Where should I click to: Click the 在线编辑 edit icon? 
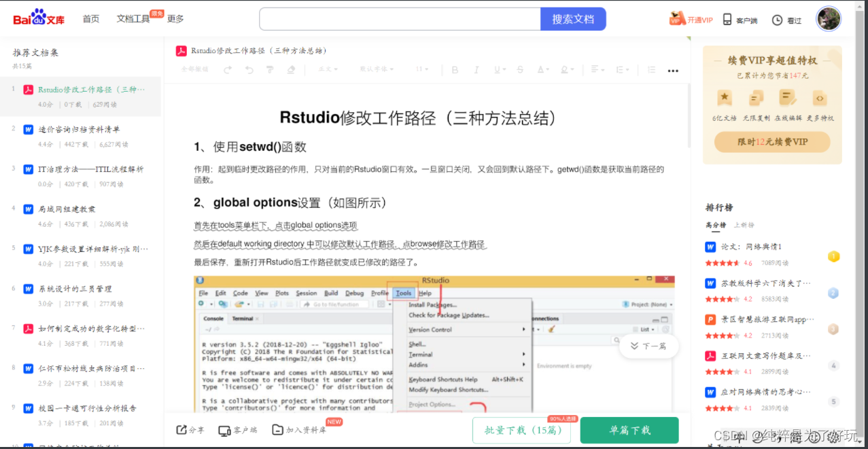pyautogui.click(x=788, y=98)
